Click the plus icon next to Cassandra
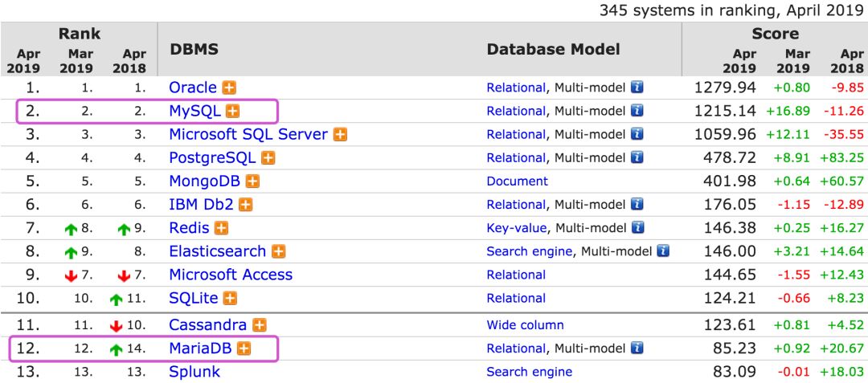 [x=260, y=325]
